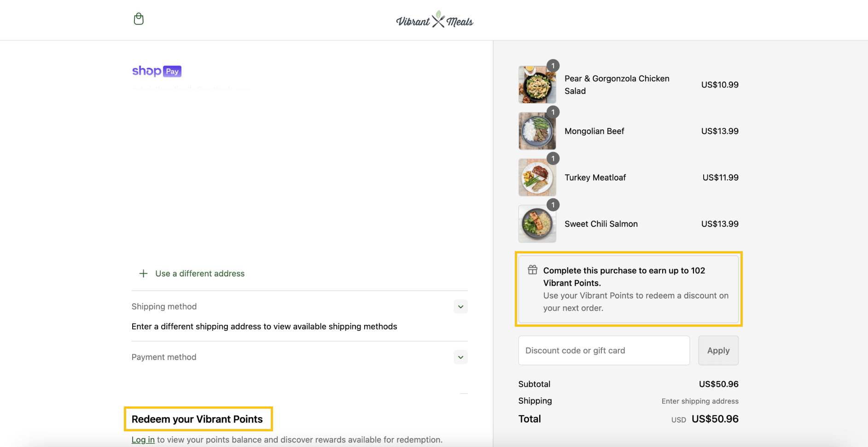Click the Apply button for discount codes
Screen dimensions: 868x447
(x=718, y=350)
